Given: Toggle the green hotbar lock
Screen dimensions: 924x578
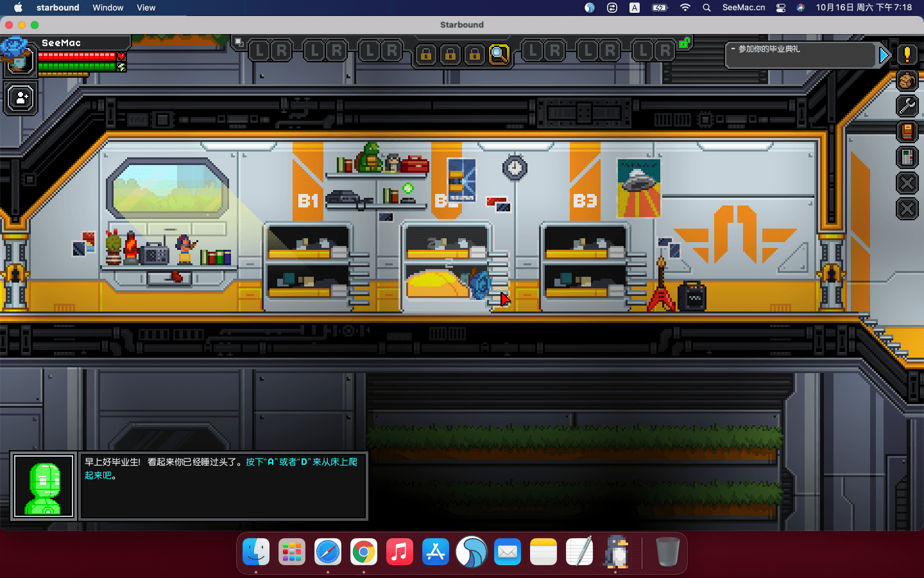Looking at the screenshot, I should coord(685,43).
